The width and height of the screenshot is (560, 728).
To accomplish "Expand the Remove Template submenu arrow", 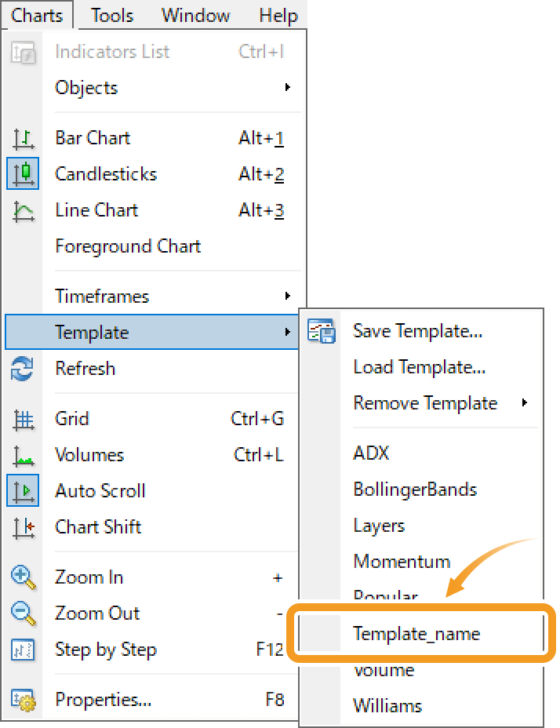I will (x=525, y=402).
